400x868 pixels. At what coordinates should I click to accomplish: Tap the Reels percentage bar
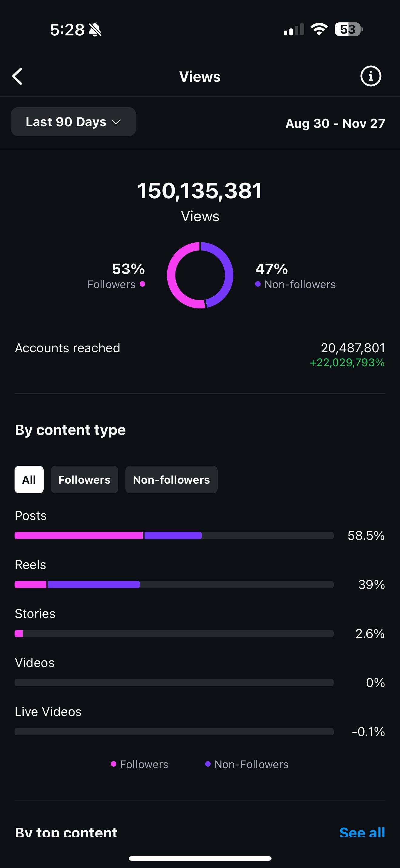click(174, 584)
